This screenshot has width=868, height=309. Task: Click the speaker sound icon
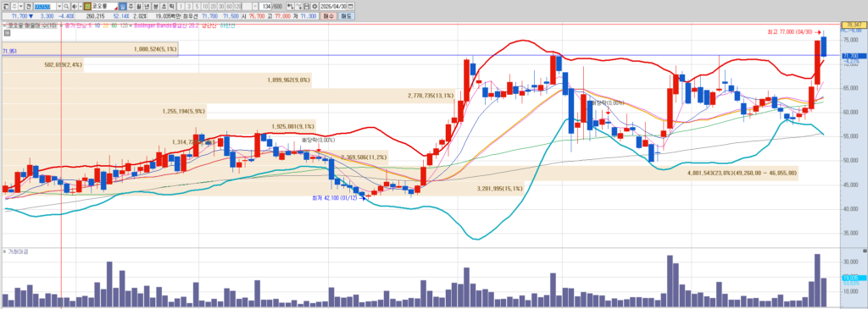(x=75, y=6)
